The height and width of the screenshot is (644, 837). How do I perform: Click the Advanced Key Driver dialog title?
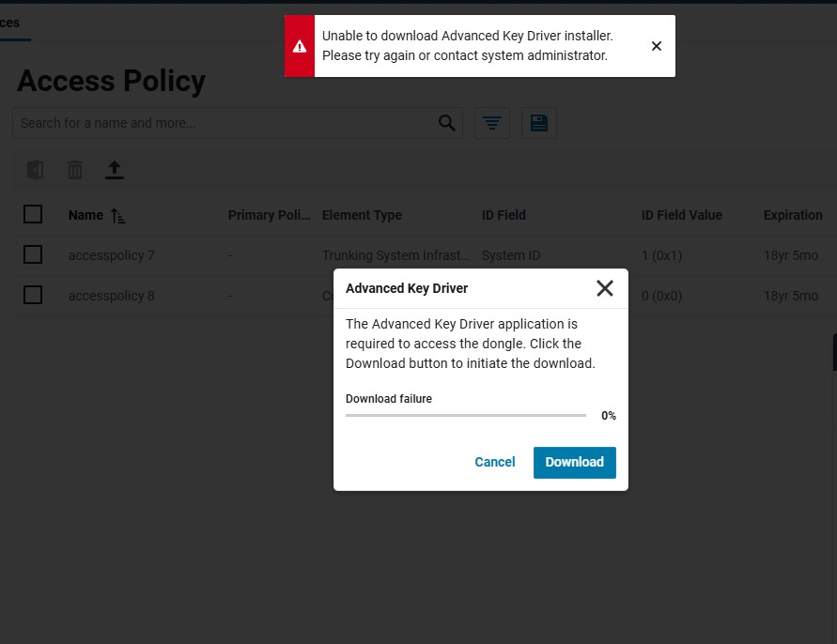pyautogui.click(x=406, y=288)
